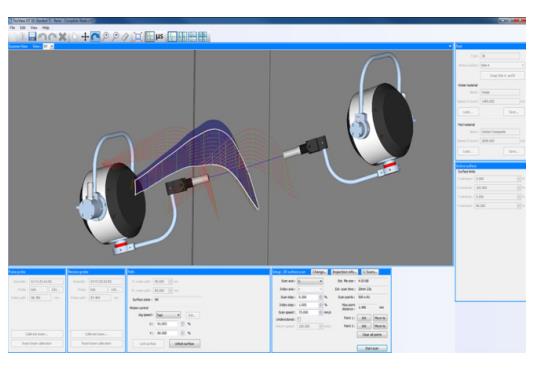
Task: Click the Start scan button
Action: coord(372,348)
